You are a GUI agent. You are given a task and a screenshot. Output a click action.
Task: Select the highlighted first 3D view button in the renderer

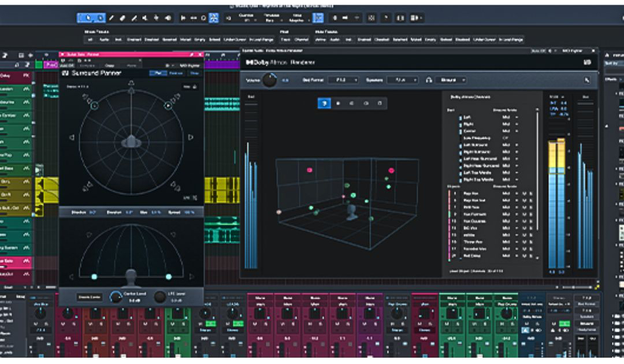(324, 103)
